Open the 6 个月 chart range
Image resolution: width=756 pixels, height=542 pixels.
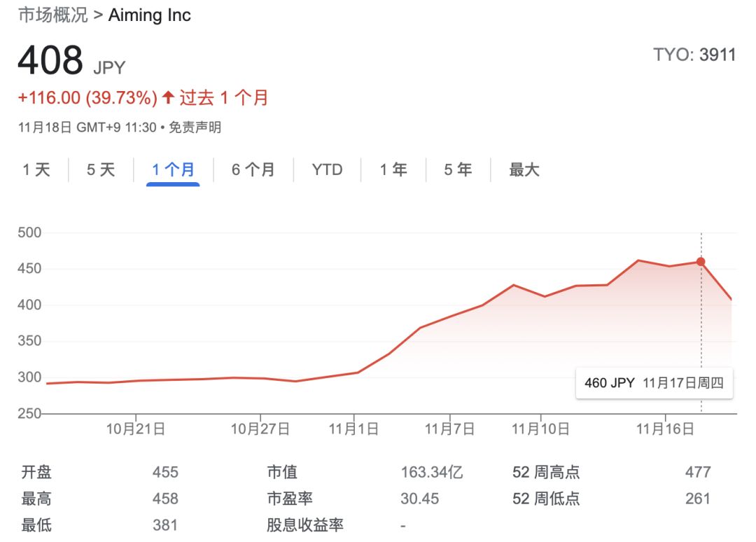[x=253, y=169]
